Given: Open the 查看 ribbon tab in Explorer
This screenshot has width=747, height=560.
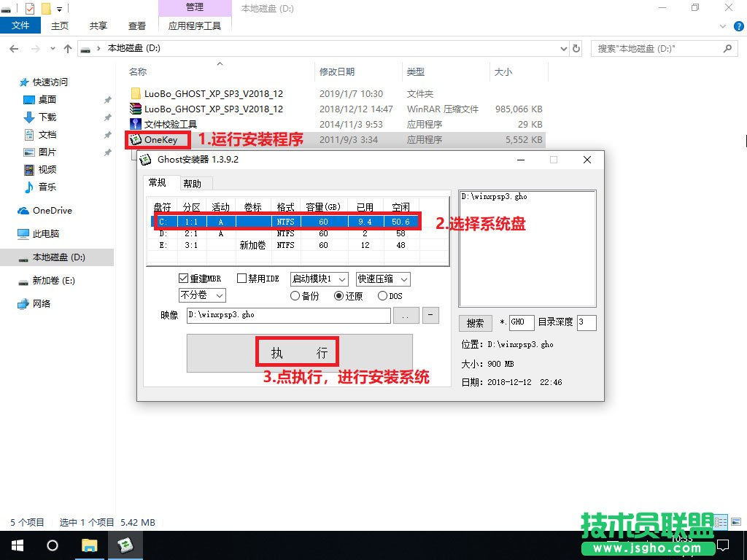Looking at the screenshot, I should click(137, 25).
